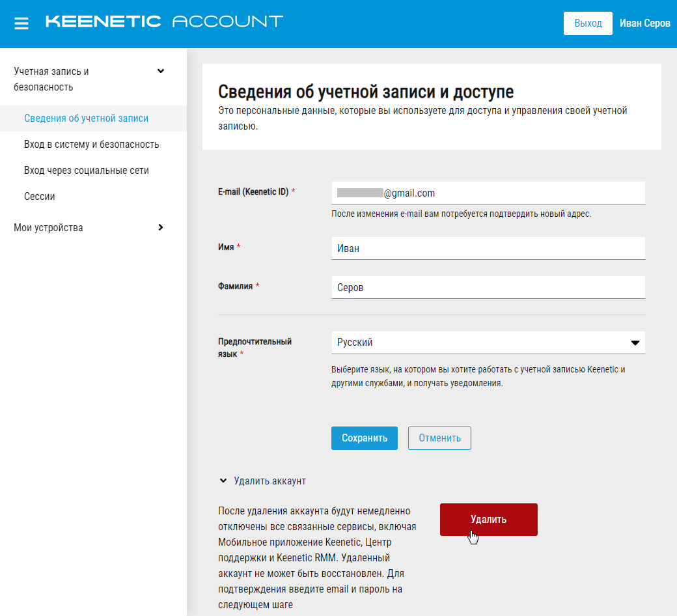Viewport: 677px width, 616px height.
Task: Select 'Сведения об учетной записи' menu item
Action: (86, 119)
